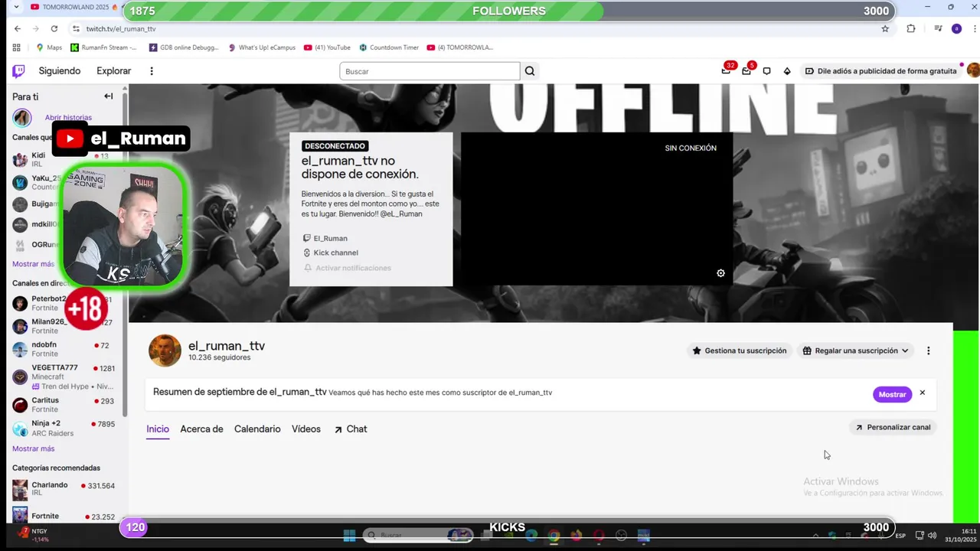This screenshot has width=980, height=551.
Task: Open GDB online Debugger bookmark
Action: click(x=184, y=47)
